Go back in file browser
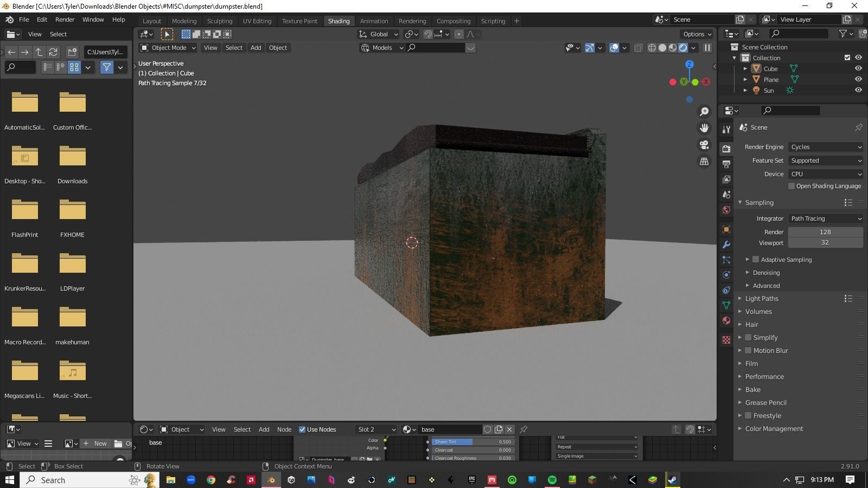This screenshot has width=868, height=488. pos(11,52)
